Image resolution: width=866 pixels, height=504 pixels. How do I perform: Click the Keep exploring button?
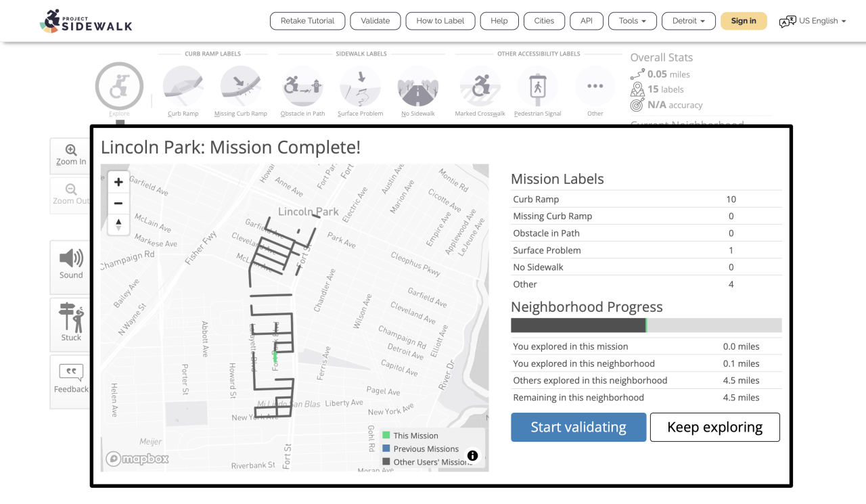pyautogui.click(x=715, y=428)
